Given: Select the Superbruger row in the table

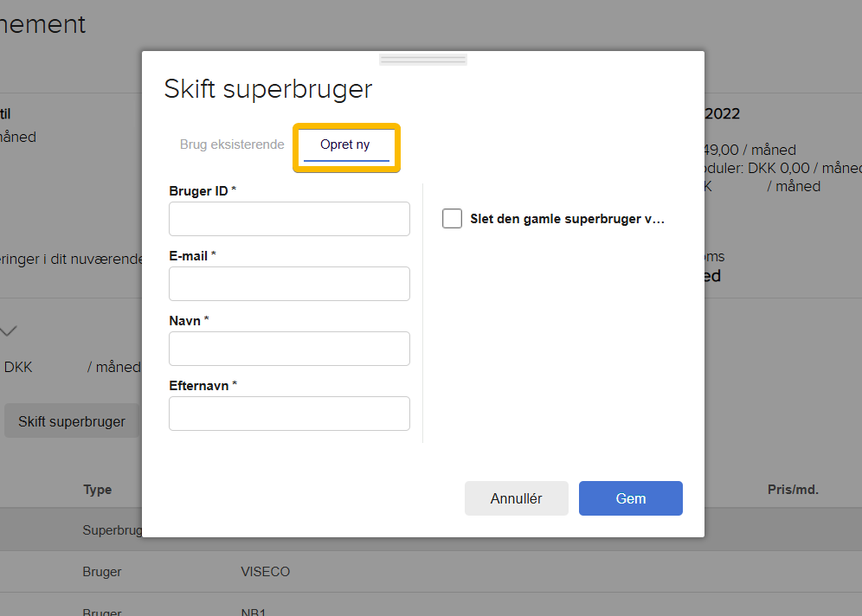Looking at the screenshot, I should pos(113,529).
